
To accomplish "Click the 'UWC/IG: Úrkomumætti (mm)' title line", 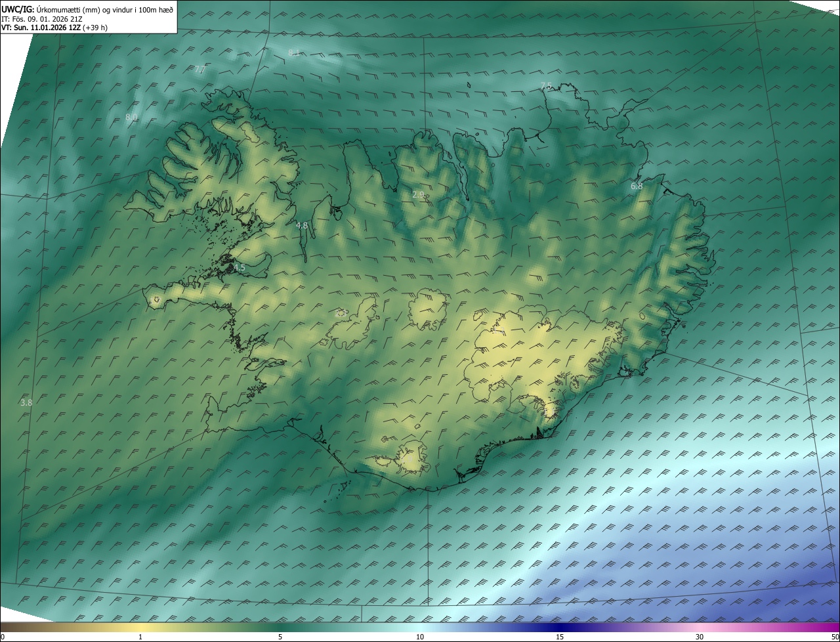I will [87, 9].
